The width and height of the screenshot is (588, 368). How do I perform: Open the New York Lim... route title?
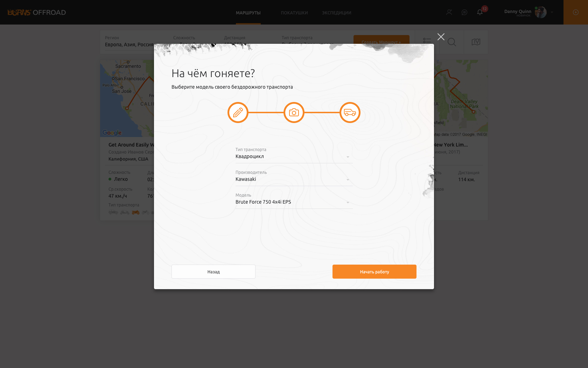(x=451, y=145)
